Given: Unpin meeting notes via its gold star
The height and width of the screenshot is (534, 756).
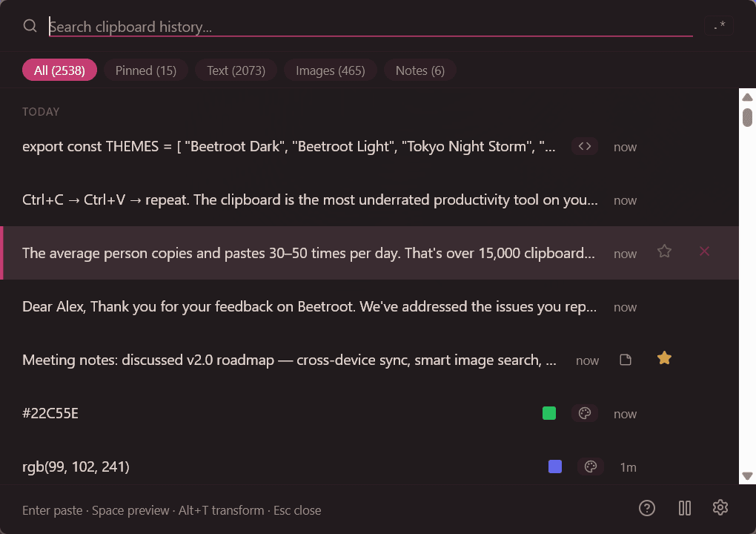Looking at the screenshot, I should coord(663,357).
